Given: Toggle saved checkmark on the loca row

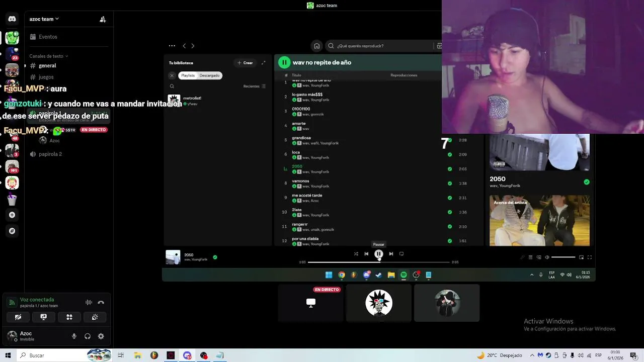Looking at the screenshot, I should point(450,154).
